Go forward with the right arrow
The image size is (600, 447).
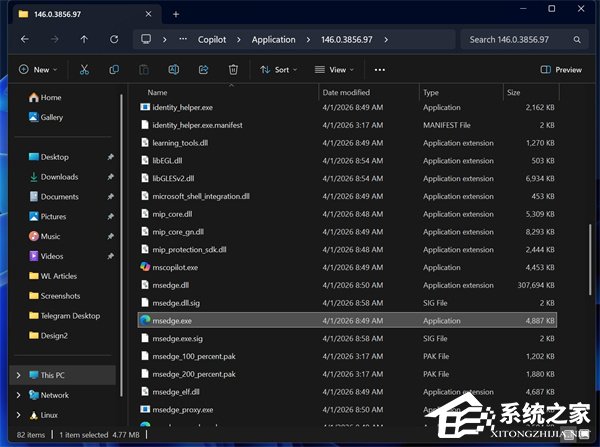[55, 39]
